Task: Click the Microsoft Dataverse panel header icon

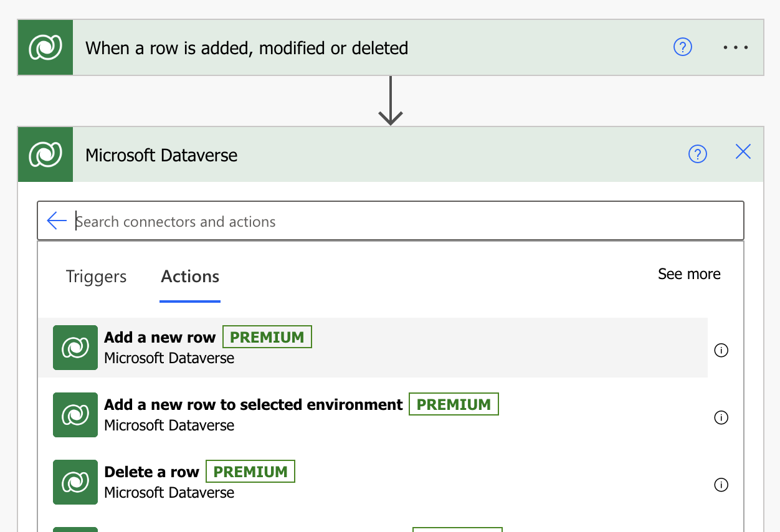Action: pos(45,154)
